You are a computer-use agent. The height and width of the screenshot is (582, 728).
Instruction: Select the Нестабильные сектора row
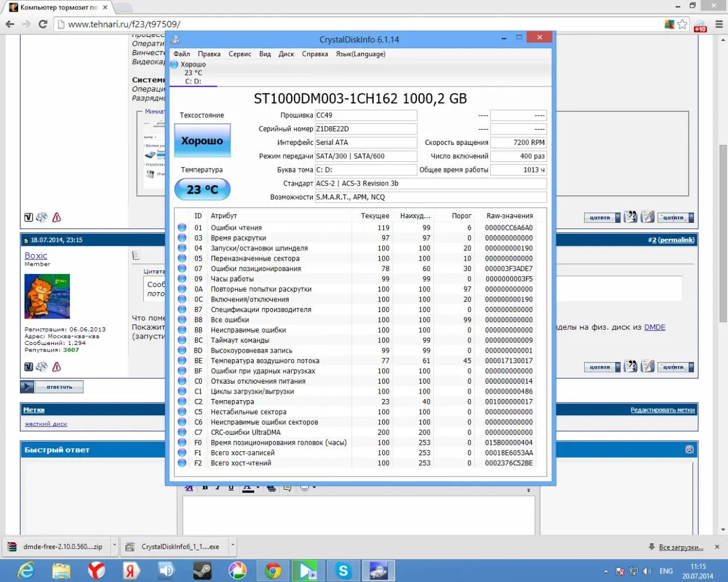pos(361,412)
